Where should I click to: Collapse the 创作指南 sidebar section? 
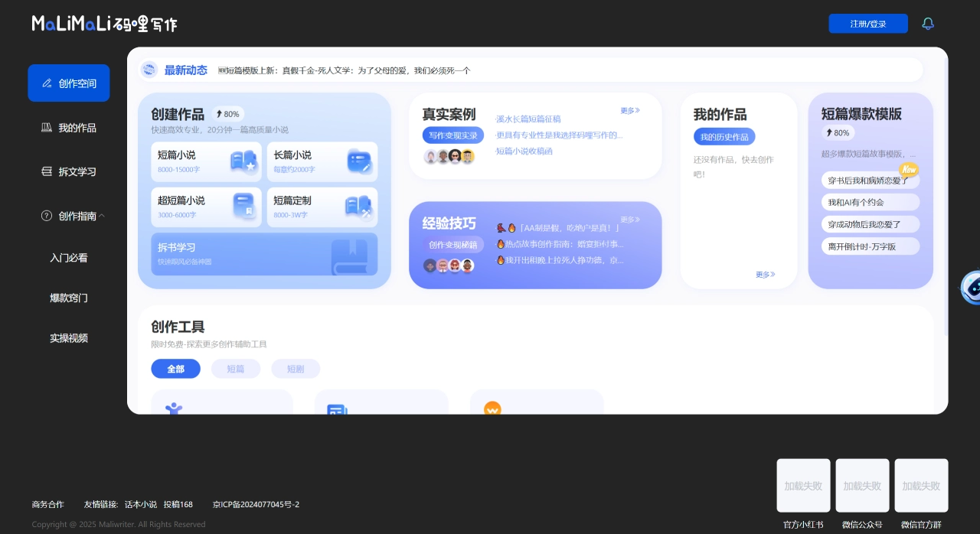tap(102, 216)
